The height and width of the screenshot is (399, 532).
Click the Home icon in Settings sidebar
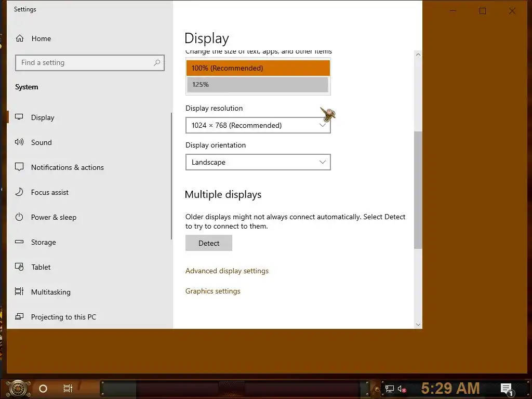[20, 38]
